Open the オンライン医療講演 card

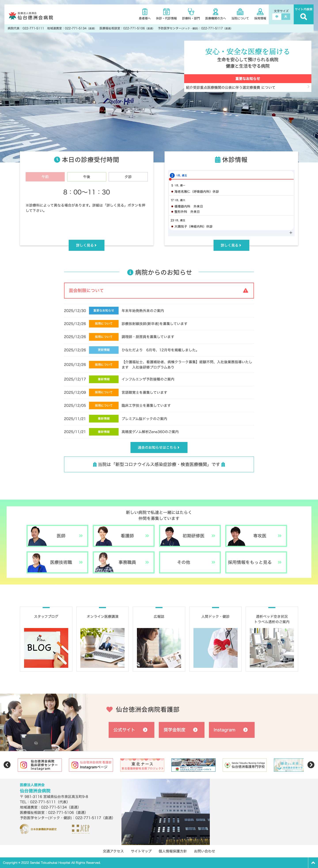102,639
